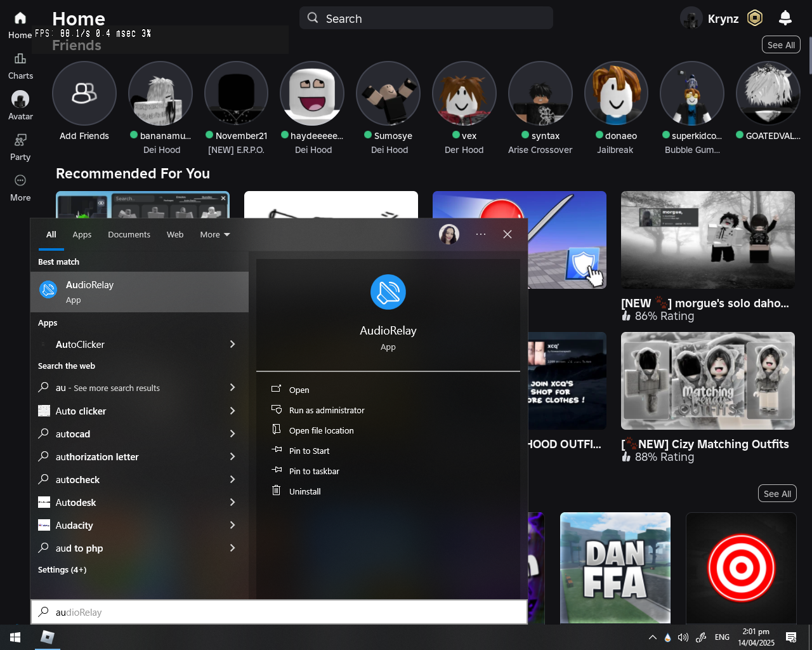The image size is (812, 650).
Task: Click the Roblox taskbar icon
Action: (x=47, y=637)
